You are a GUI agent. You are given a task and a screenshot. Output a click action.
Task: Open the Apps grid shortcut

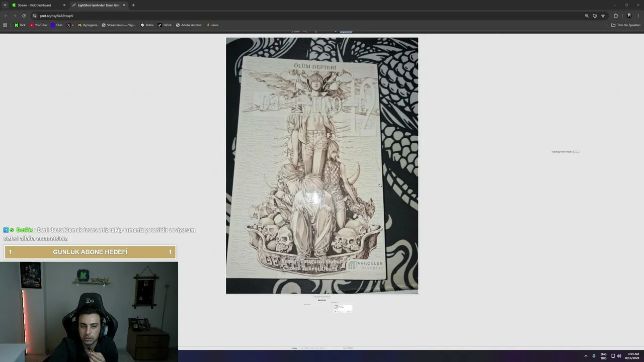coord(5,25)
